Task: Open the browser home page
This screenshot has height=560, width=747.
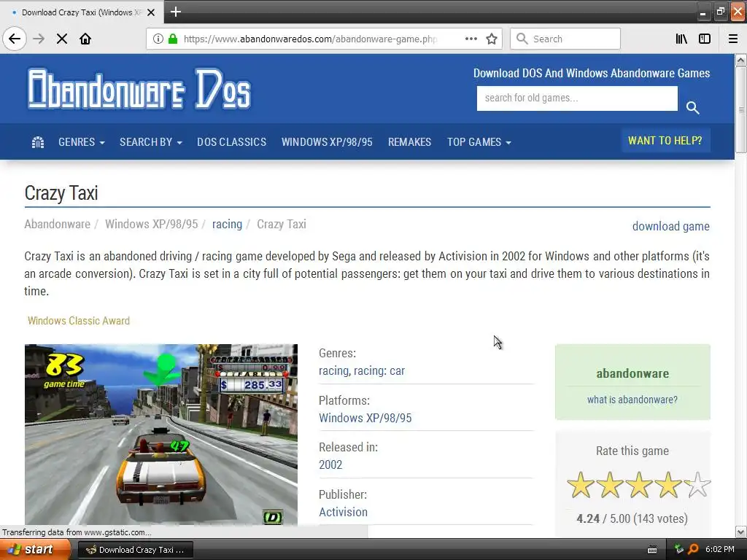Action: pos(85,39)
